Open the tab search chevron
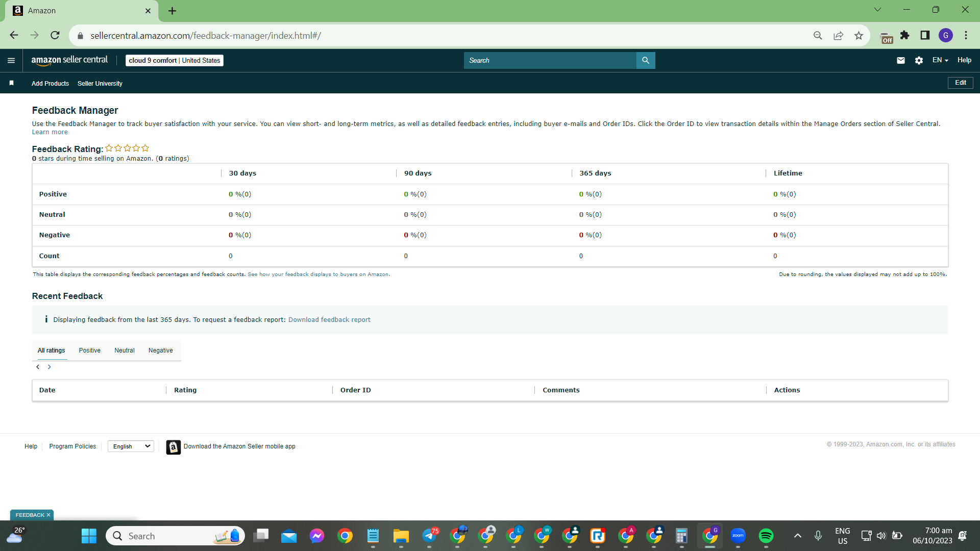Viewport: 980px width, 551px height. point(877,10)
